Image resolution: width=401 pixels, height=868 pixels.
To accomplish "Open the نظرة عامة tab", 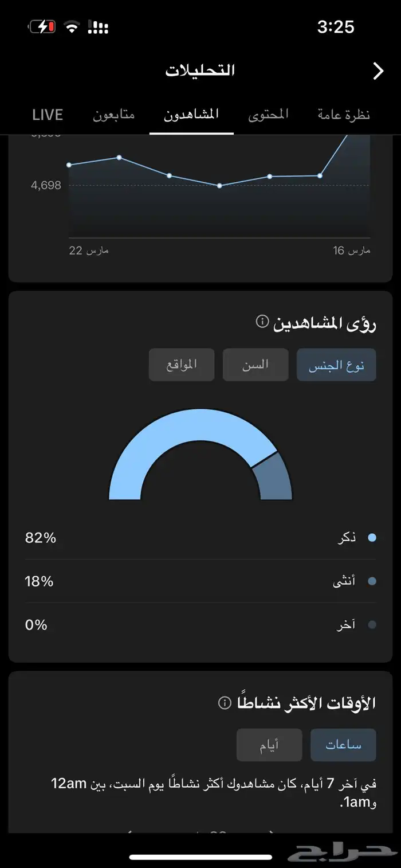I will [x=344, y=115].
